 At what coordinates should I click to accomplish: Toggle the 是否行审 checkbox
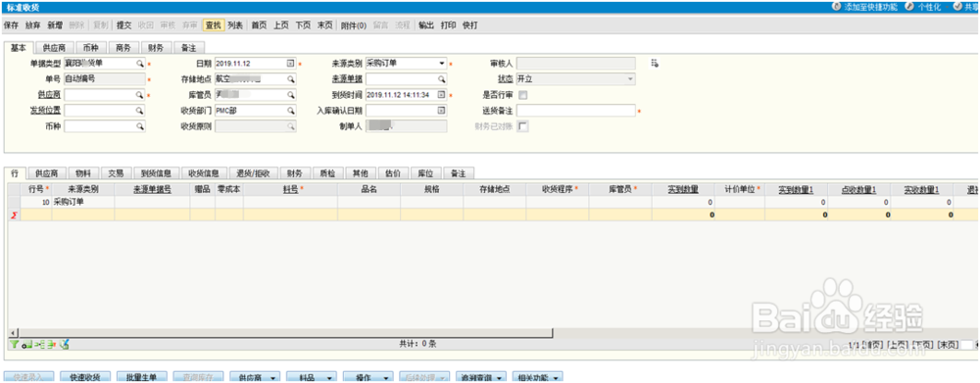point(523,95)
